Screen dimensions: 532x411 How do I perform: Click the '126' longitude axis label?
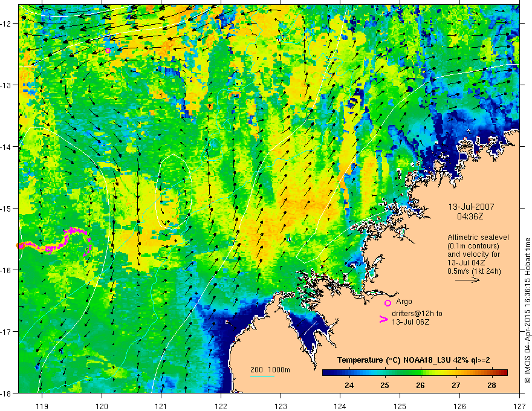(x=459, y=406)
